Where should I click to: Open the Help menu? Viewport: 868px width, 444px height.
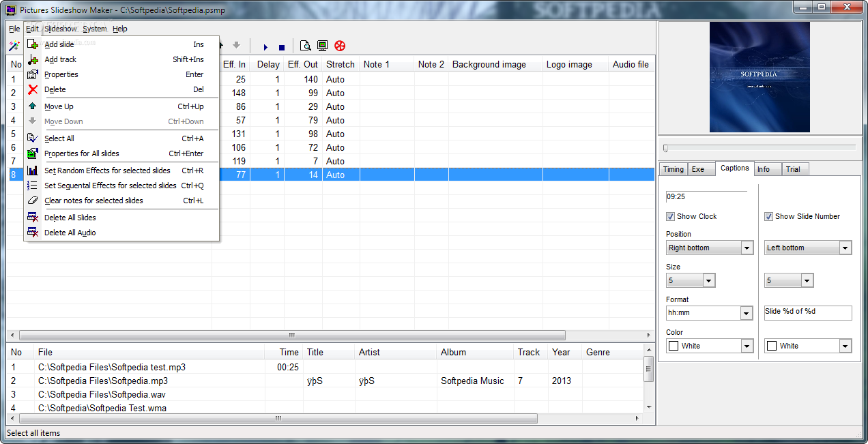tap(120, 29)
